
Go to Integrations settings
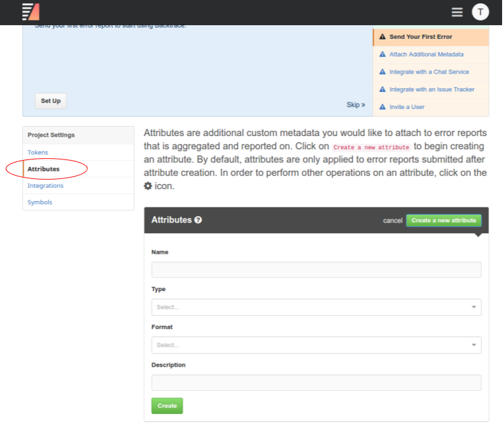click(x=45, y=186)
